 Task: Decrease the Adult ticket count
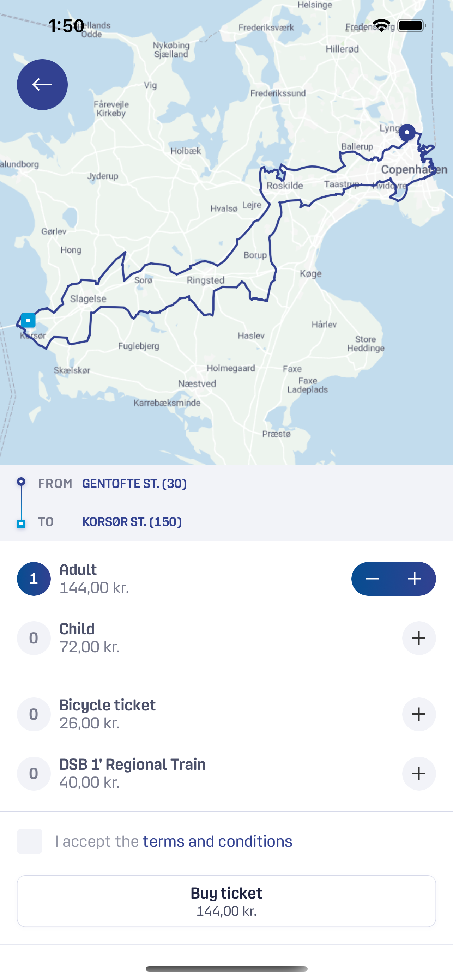(x=372, y=579)
